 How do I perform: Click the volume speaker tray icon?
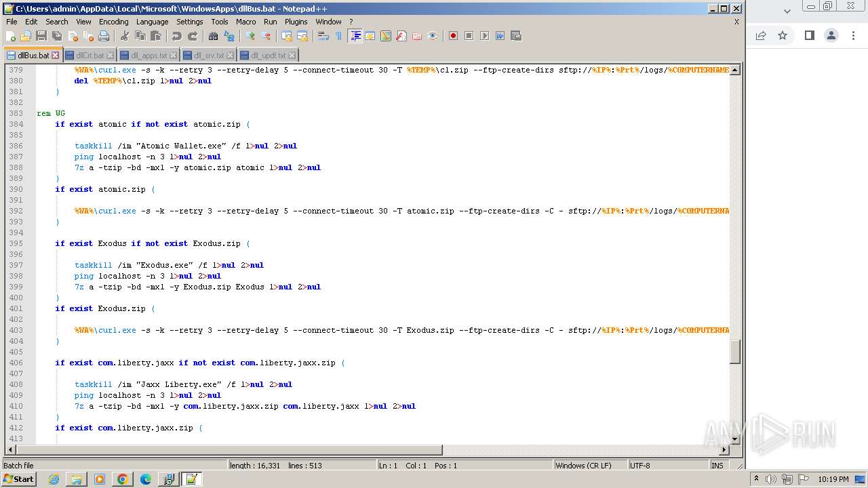point(771,479)
